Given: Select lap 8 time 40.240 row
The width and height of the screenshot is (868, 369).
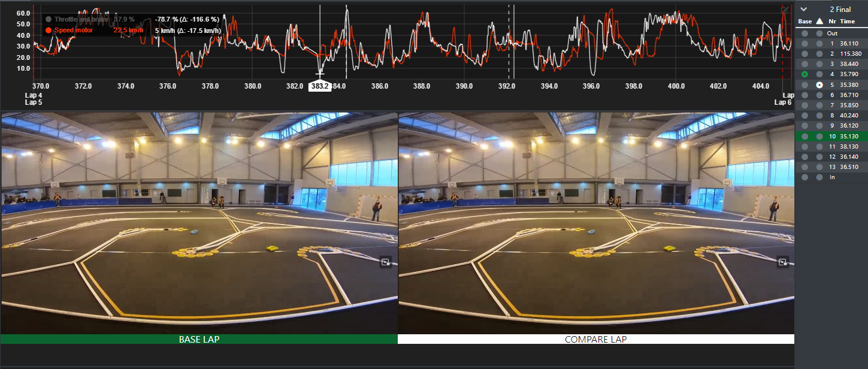Looking at the screenshot, I should click(x=849, y=116).
